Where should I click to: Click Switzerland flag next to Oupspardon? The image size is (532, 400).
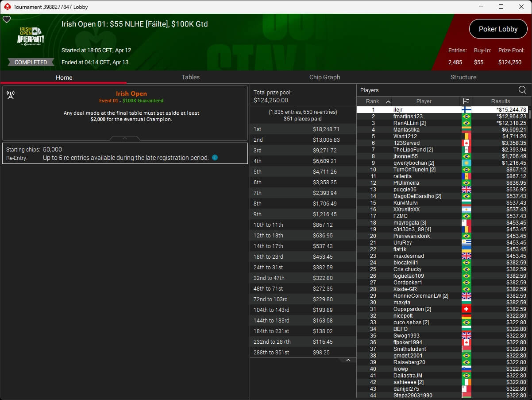pos(466,309)
